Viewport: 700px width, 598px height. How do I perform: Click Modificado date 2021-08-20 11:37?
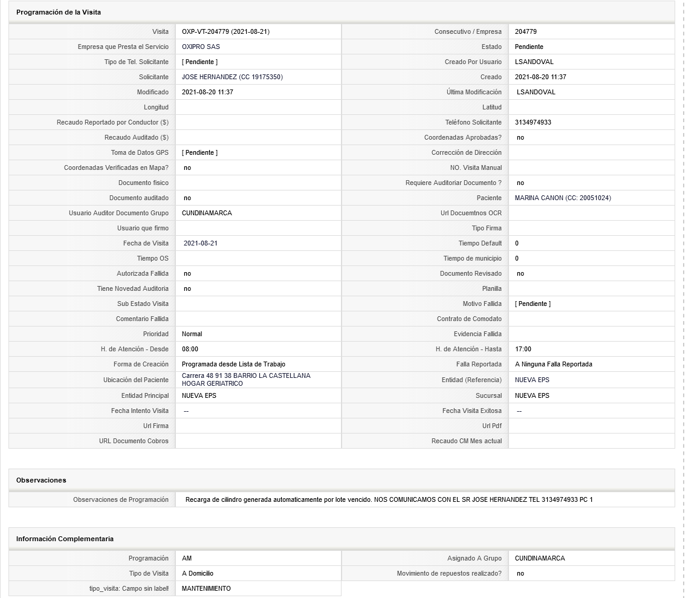(x=207, y=92)
